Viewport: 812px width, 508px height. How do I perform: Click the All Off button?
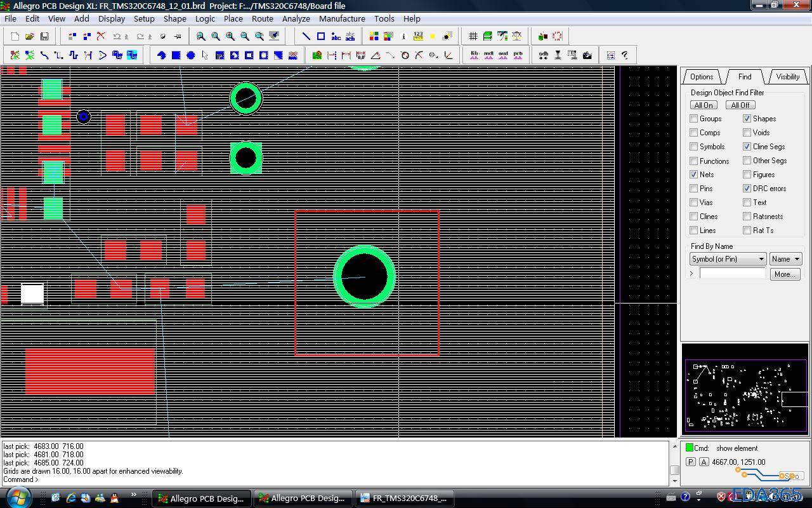740,105
